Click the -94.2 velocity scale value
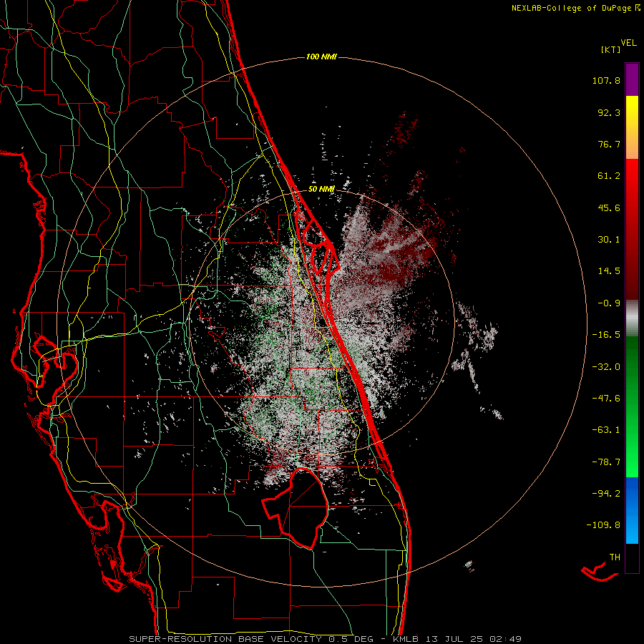The image size is (644, 644). click(606, 493)
